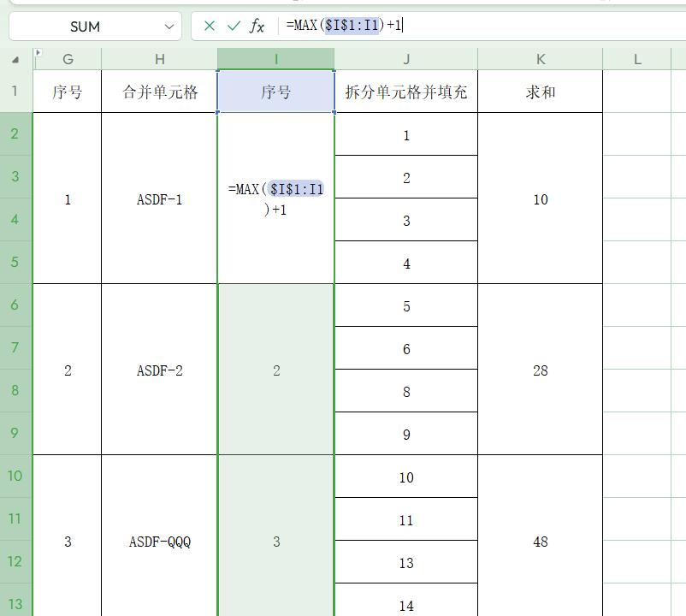Select merged cell ASDF-2
Viewport: 686px width, 616px height.
coord(160,370)
